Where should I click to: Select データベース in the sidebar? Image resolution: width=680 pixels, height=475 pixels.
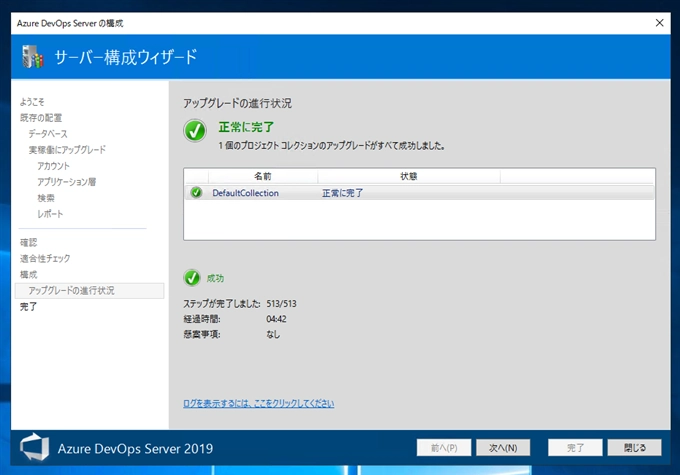pos(48,134)
